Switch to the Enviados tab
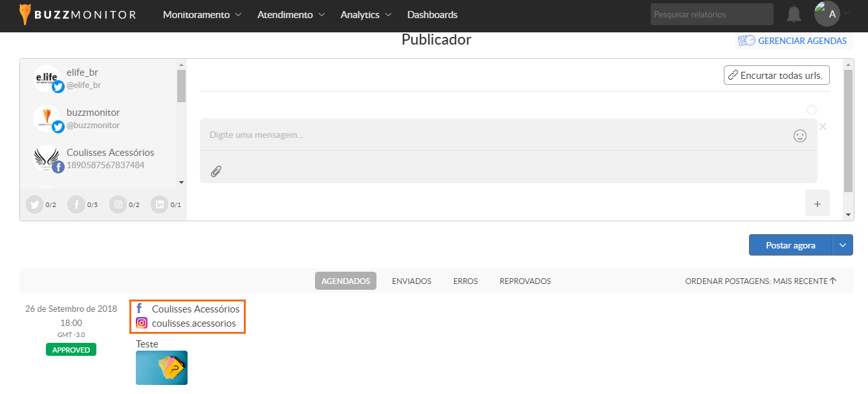 coord(411,281)
